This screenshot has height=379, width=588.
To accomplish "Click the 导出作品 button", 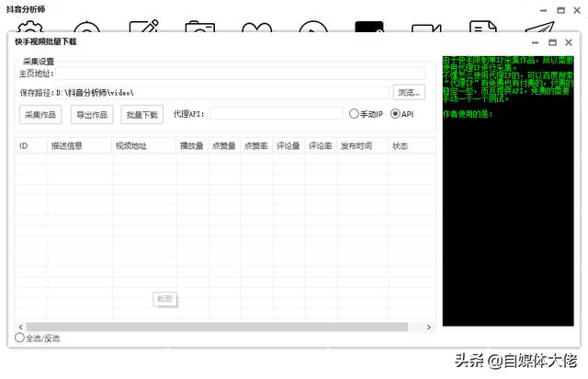I will click(92, 115).
